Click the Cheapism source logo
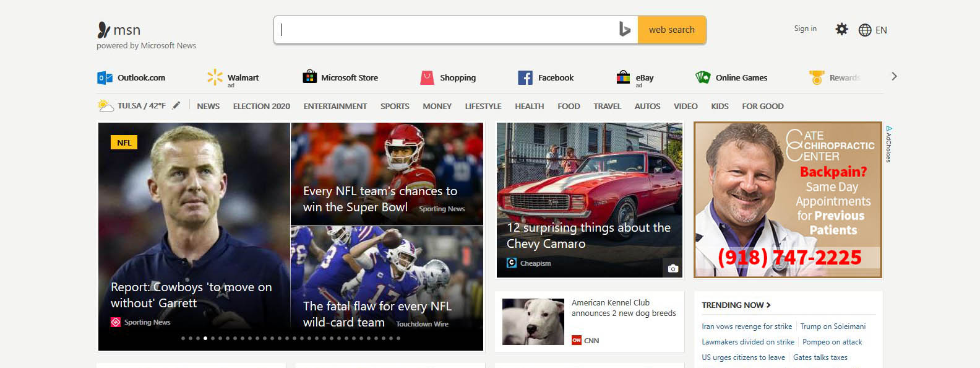The image size is (980, 368). tap(512, 263)
